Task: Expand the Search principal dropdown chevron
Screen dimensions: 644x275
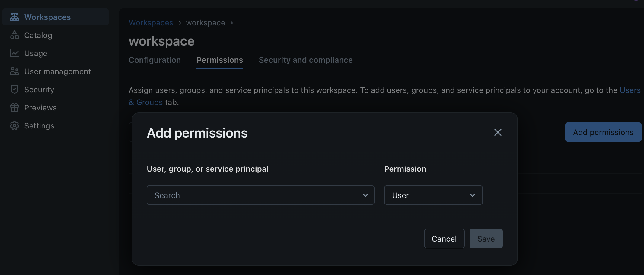Action: click(x=365, y=195)
